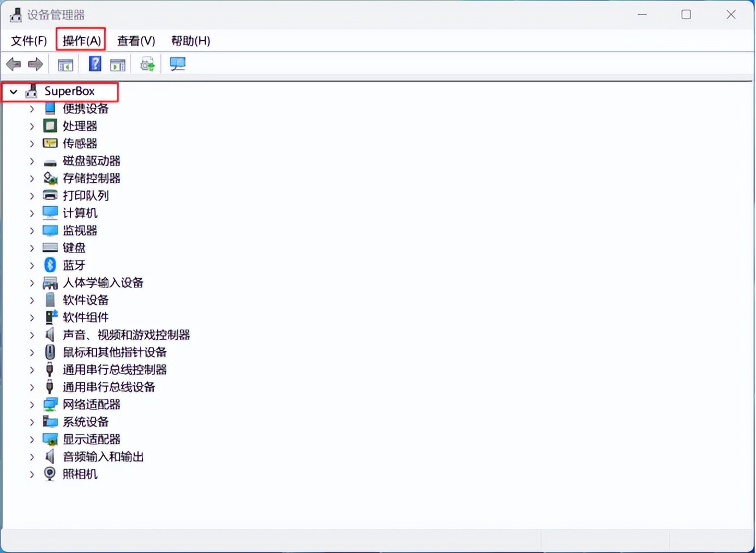Image resolution: width=756 pixels, height=553 pixels.
Task: Collapse the SuperBox root node
Action: [14, 92]
